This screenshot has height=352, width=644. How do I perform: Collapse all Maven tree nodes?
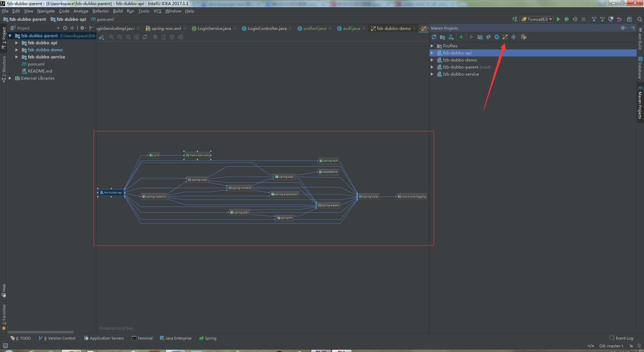click(514, 37)
